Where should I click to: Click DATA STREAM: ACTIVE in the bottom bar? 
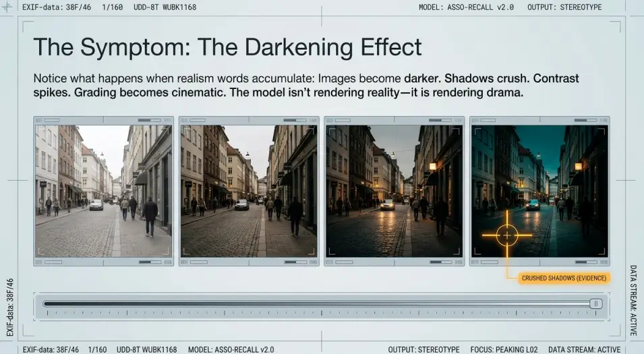pyautogui.click(x=584, y=349)
